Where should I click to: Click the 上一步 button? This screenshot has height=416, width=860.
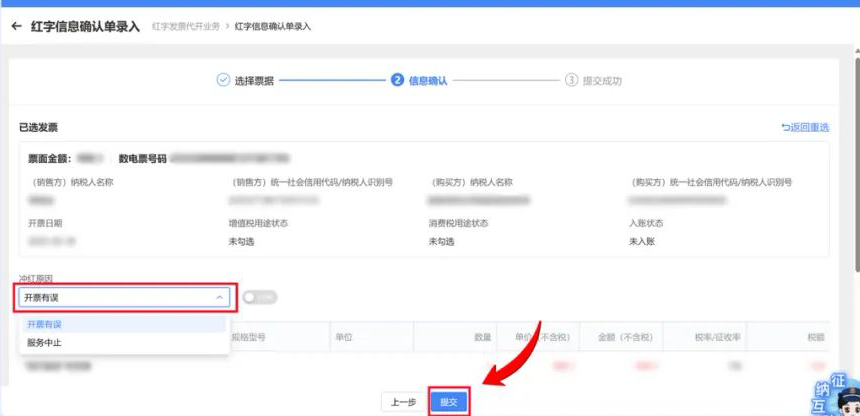(403, 402)
